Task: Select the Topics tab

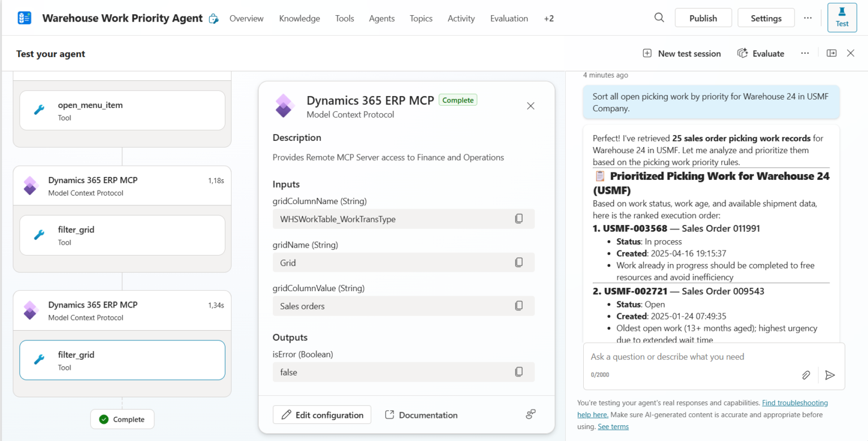Action: [x=421, y=19]
